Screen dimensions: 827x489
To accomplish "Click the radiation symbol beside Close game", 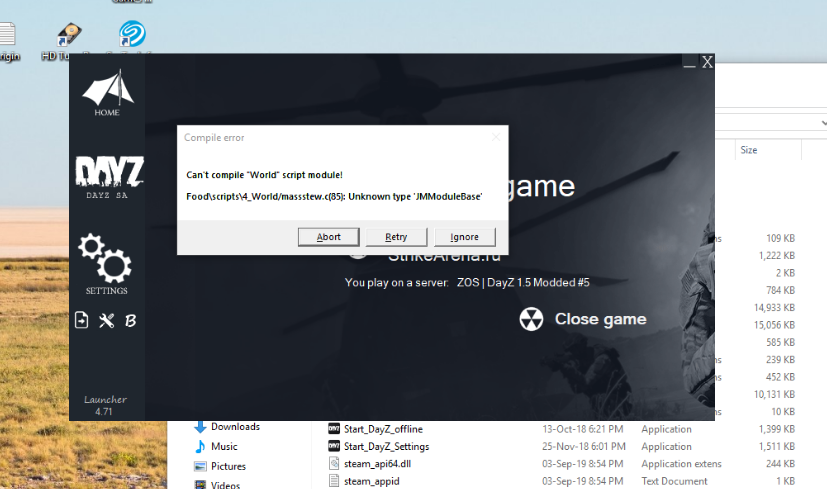I will coord(531,319).
